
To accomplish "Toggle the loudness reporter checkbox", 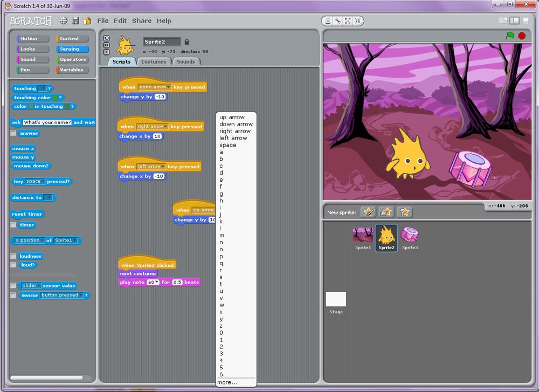I will click(x=13, y=256).
